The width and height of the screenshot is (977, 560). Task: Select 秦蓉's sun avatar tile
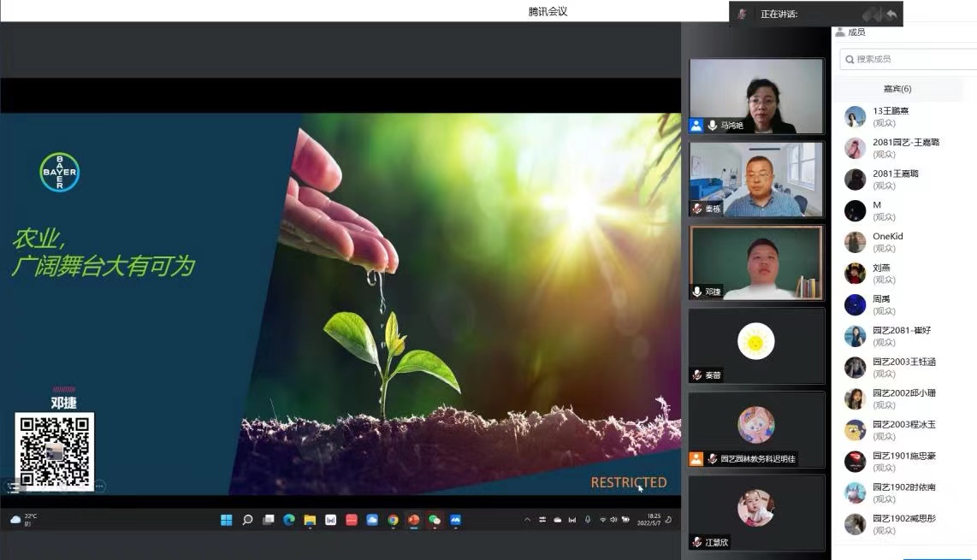[x=755, y=341]
